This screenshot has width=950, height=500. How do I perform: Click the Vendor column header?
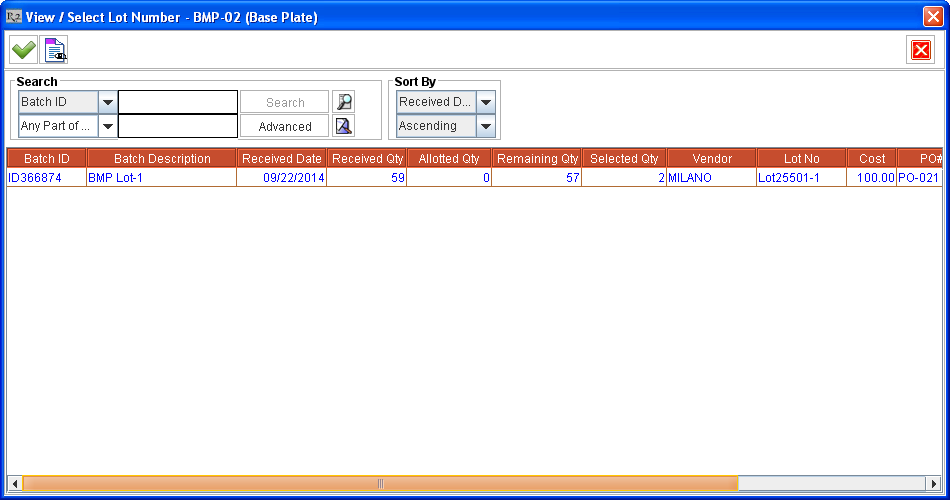(712, 159)
